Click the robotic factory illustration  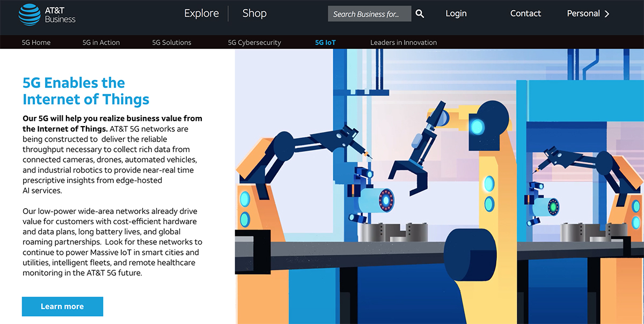440,186
